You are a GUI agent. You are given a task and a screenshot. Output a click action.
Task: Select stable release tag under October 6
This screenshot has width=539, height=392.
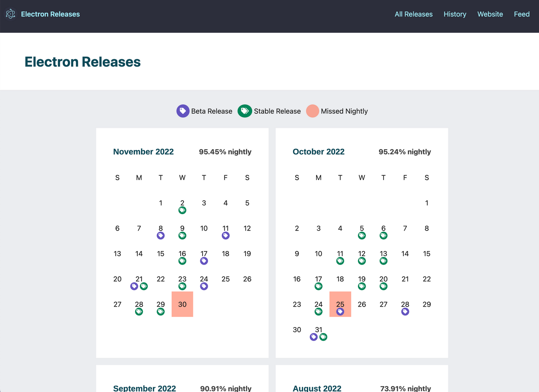383,236
